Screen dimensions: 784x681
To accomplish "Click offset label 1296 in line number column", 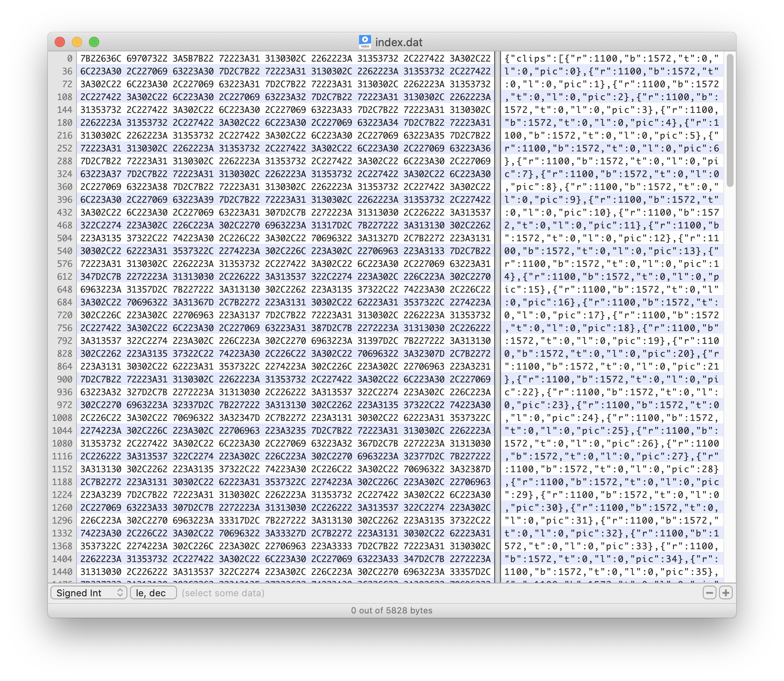I will 62,520.
